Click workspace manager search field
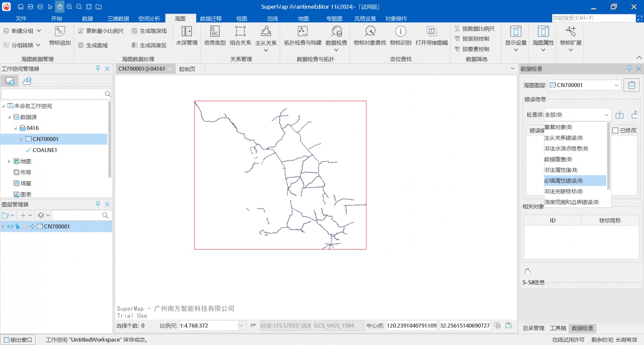 [x=57, y=94]
